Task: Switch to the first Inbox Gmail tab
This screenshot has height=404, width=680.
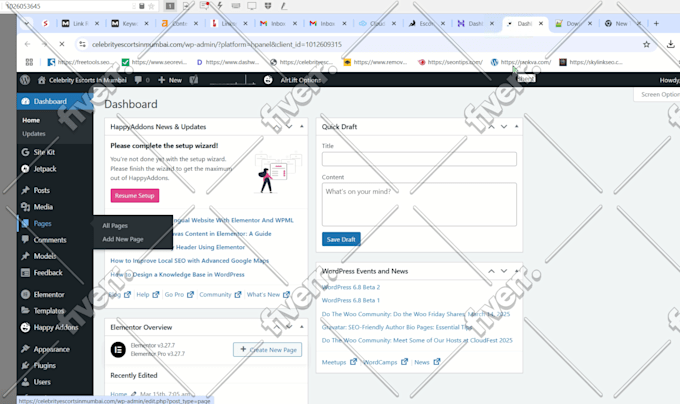Action: [x=278, y=23]
